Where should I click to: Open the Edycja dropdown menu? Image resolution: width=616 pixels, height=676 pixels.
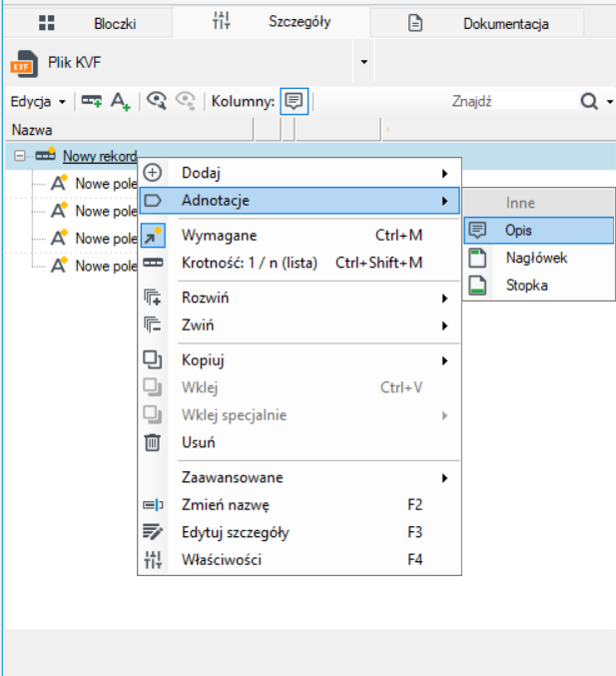point(38,102)
